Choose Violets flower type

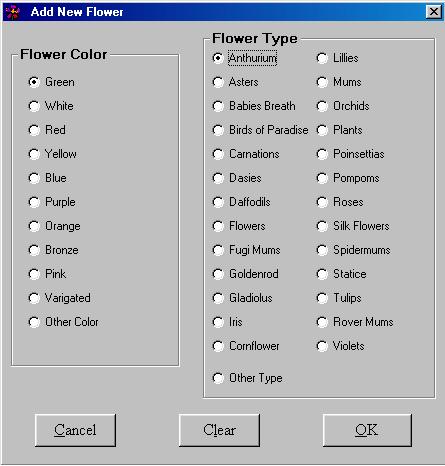click(340, 346)
